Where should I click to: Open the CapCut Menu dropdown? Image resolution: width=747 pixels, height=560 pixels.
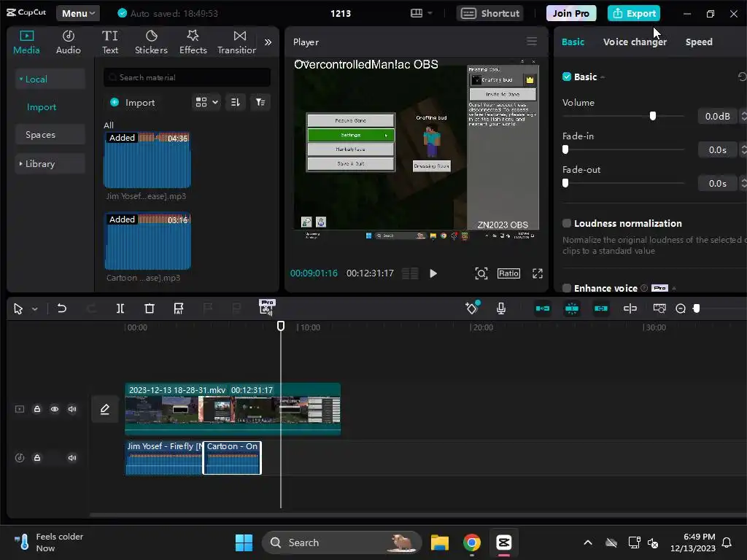coord(77,13)
